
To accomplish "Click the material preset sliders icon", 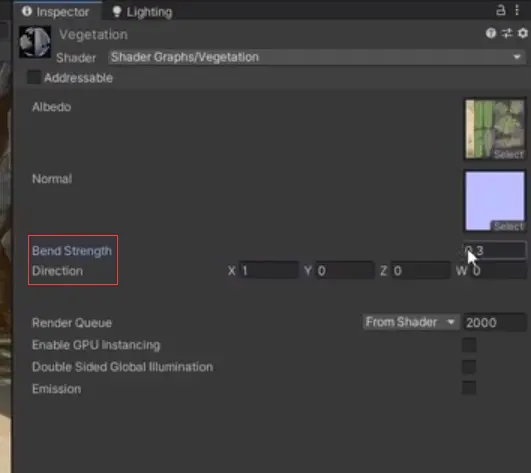I will pyautogui.click(x=507, y=33).
